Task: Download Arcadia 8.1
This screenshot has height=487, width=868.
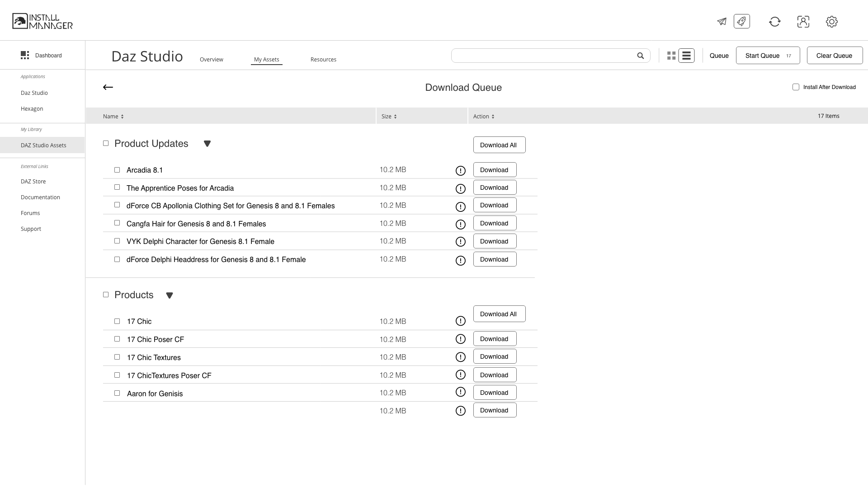Action: [x=495, y=169]
